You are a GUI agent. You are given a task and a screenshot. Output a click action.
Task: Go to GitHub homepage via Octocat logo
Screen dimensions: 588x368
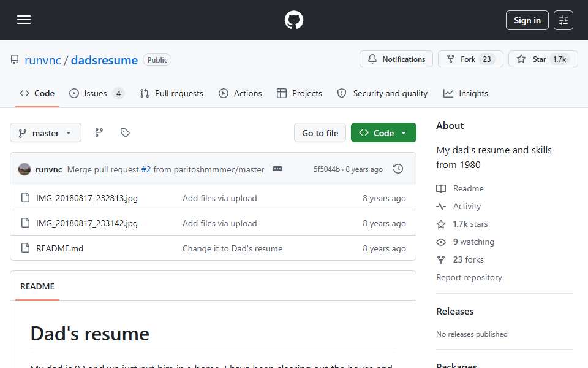[x=293, y=20]
